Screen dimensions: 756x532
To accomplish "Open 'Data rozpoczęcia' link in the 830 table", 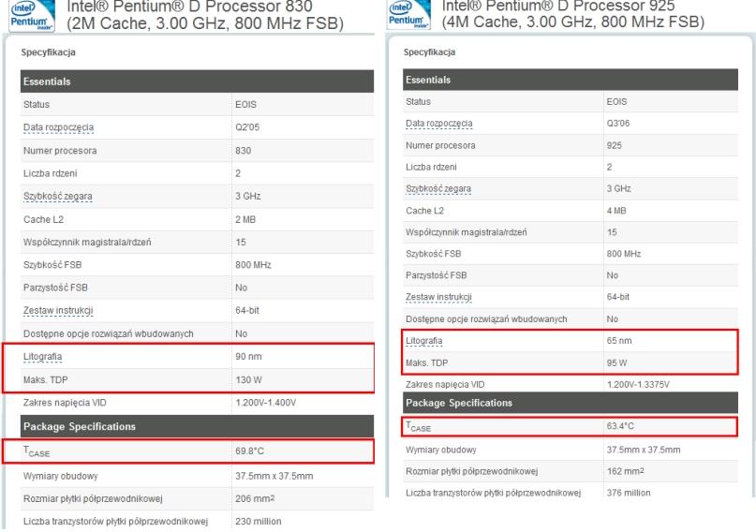I will [x=58, y=127].
